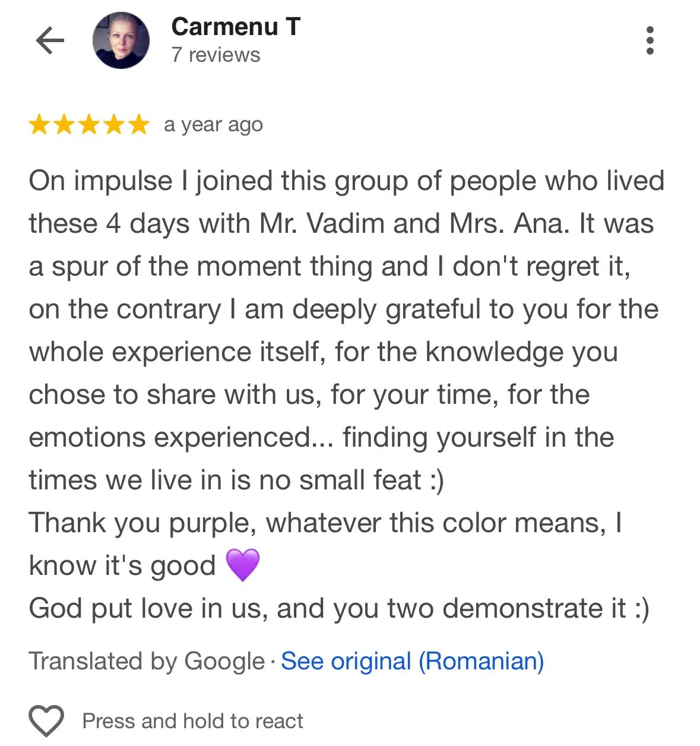This screenshot has width=700, height=746.
Task: Click the line "times we live in is no small feat"
Action: pyautogui.click(x=236, y=480)
